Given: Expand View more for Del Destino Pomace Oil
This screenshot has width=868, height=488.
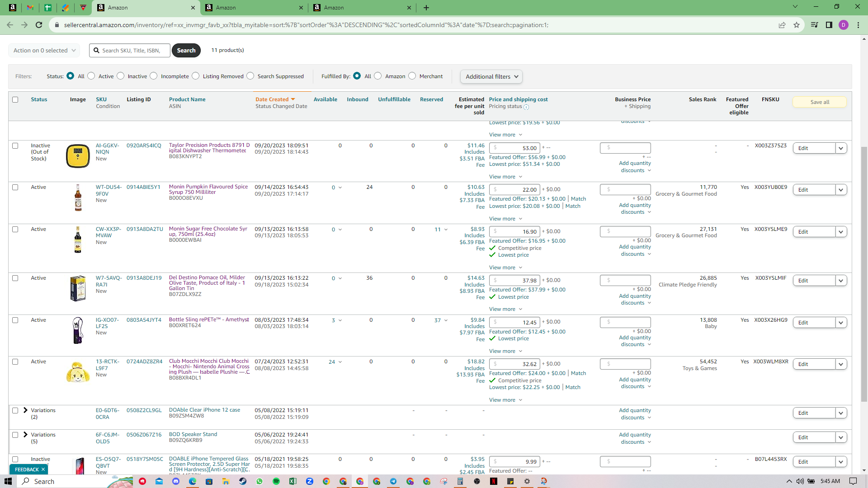Looking at the screenshot, I should [505, 309].
